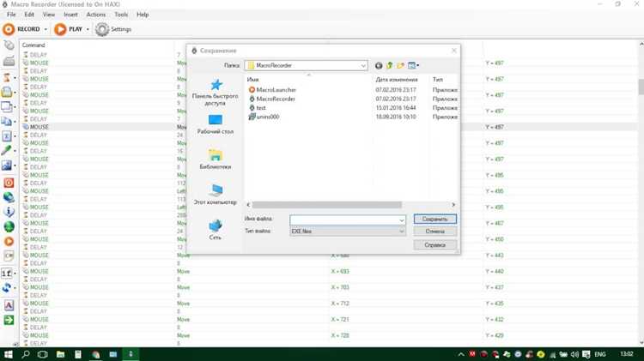Click the file list scroll right arrow

click(x=453, y=205)
